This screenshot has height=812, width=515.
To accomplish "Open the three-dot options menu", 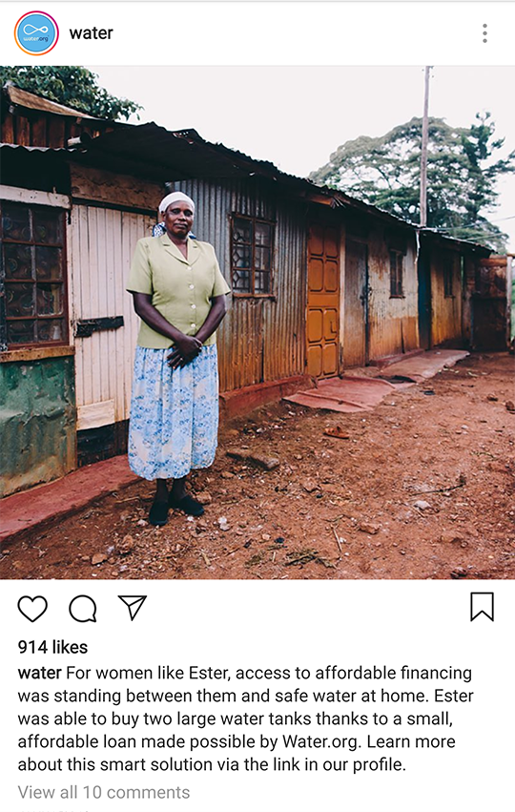I will click(x=484, y=33).
